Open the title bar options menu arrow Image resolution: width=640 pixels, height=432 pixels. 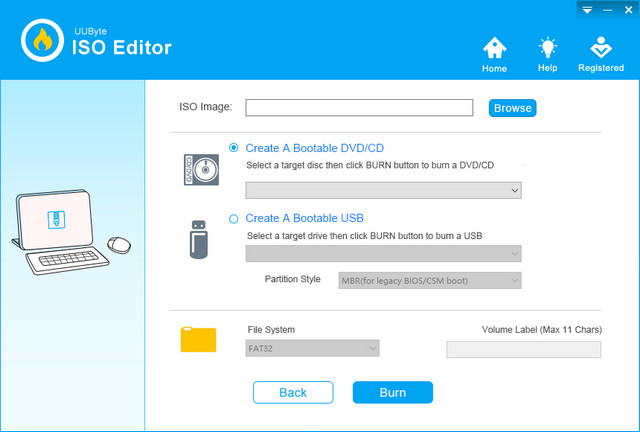(587, 9)
